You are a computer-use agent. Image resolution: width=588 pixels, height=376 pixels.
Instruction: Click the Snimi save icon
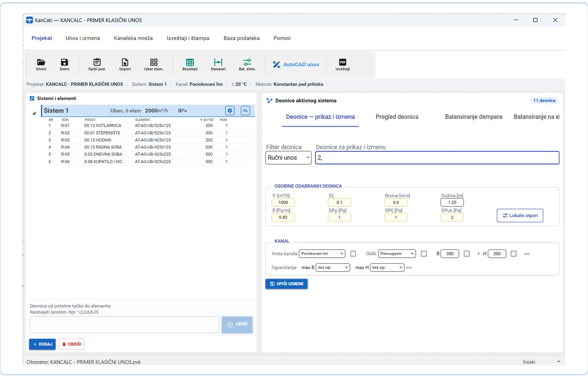tap(64, 62)
